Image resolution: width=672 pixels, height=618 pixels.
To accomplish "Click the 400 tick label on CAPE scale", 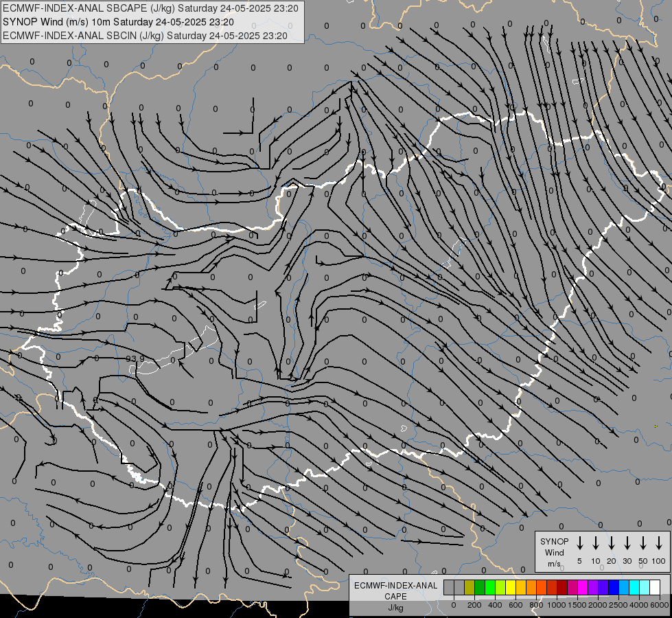I will pos(495,605).
